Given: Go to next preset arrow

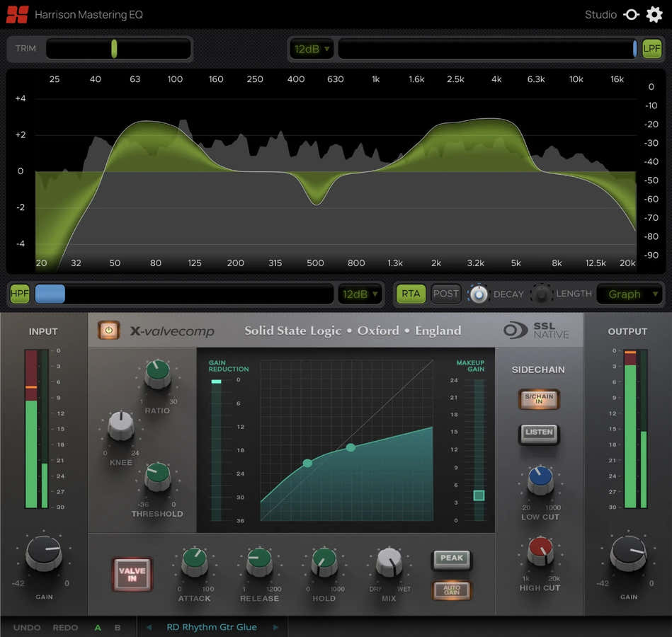Looking at the screenshot, I should (275, 627).
